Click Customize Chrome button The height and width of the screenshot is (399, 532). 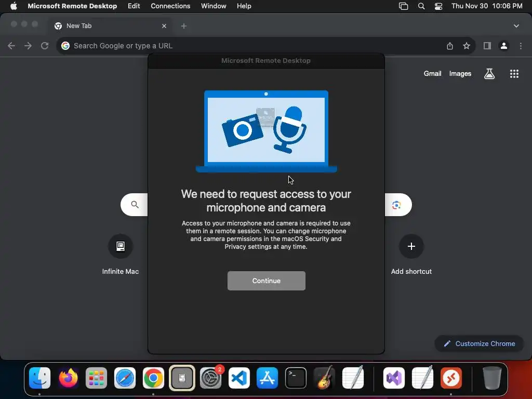(480, 344)
